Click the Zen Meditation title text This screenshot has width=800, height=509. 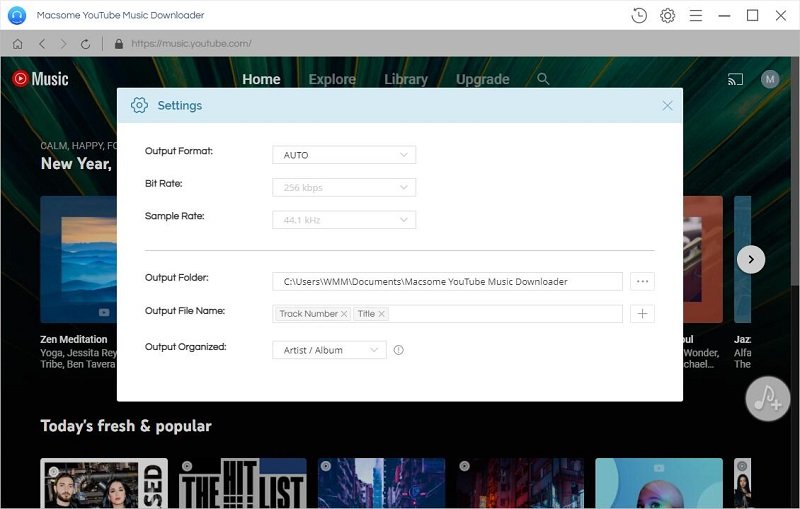tap(74, 339)
